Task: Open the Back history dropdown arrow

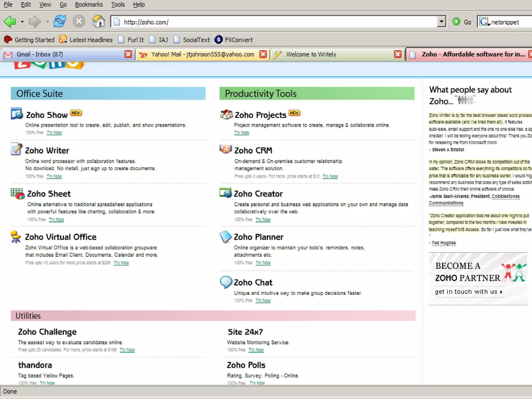Action: click(22, 22)
